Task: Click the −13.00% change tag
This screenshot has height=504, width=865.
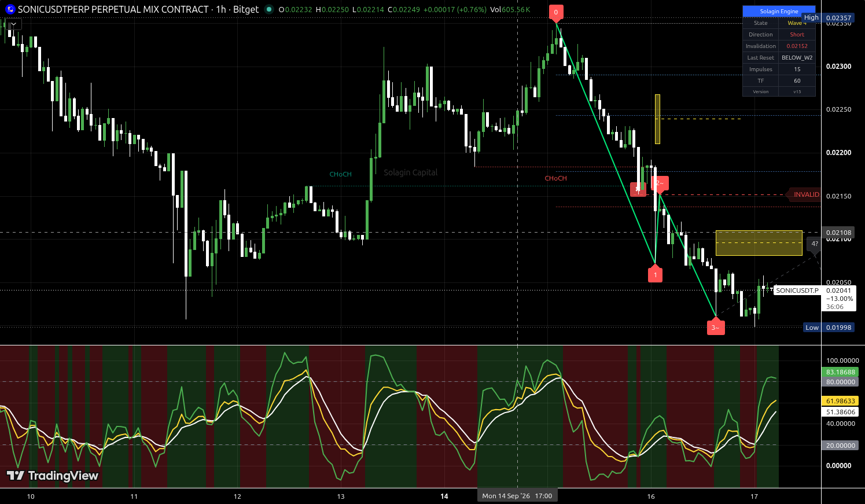Action: pyautogui.click(x=838, y=299)
